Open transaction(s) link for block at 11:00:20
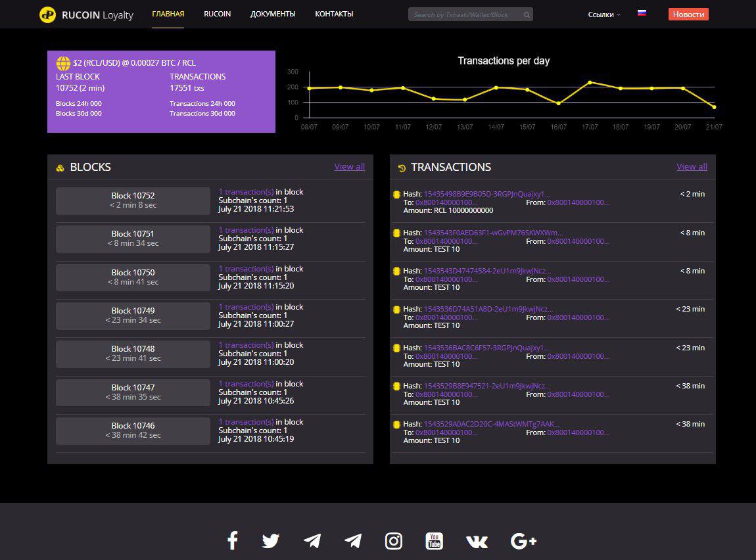 tap(246, 345)
